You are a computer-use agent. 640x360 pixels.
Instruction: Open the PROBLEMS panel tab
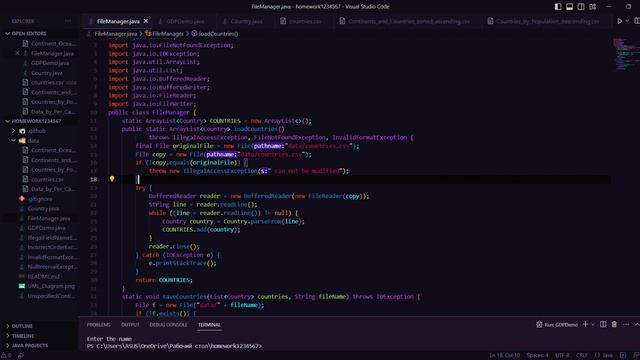coord(98,325)
